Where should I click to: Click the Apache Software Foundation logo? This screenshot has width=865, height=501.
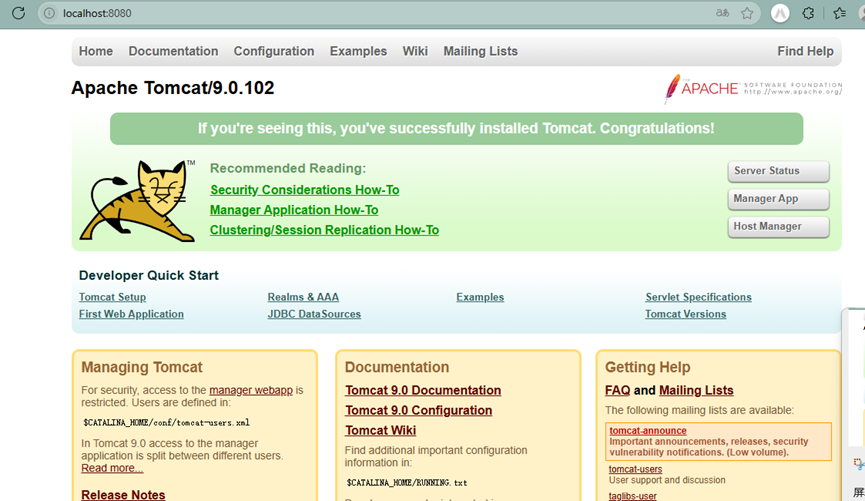pos(753,88)
